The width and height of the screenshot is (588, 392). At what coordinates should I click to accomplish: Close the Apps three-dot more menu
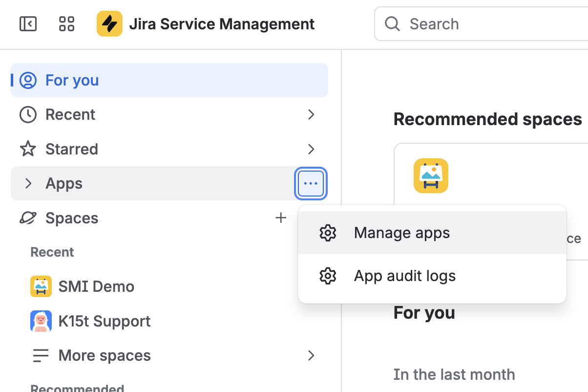pos(311,183)
